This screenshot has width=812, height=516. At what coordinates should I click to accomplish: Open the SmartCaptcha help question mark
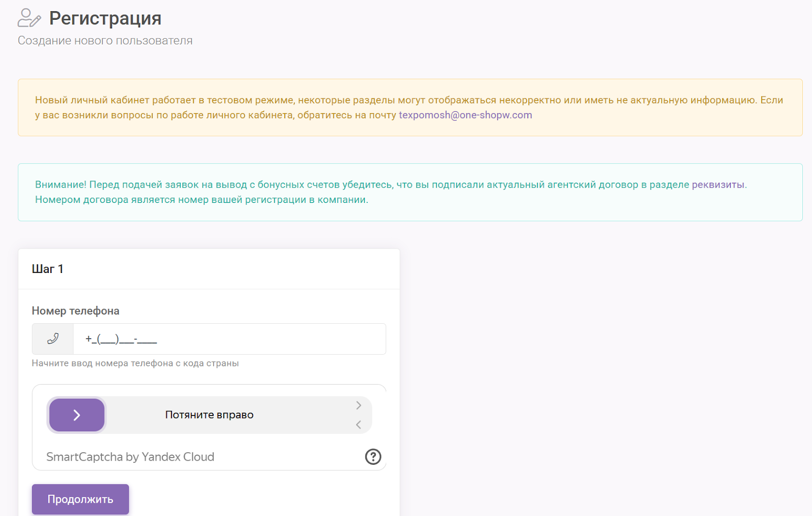point(373,457)
